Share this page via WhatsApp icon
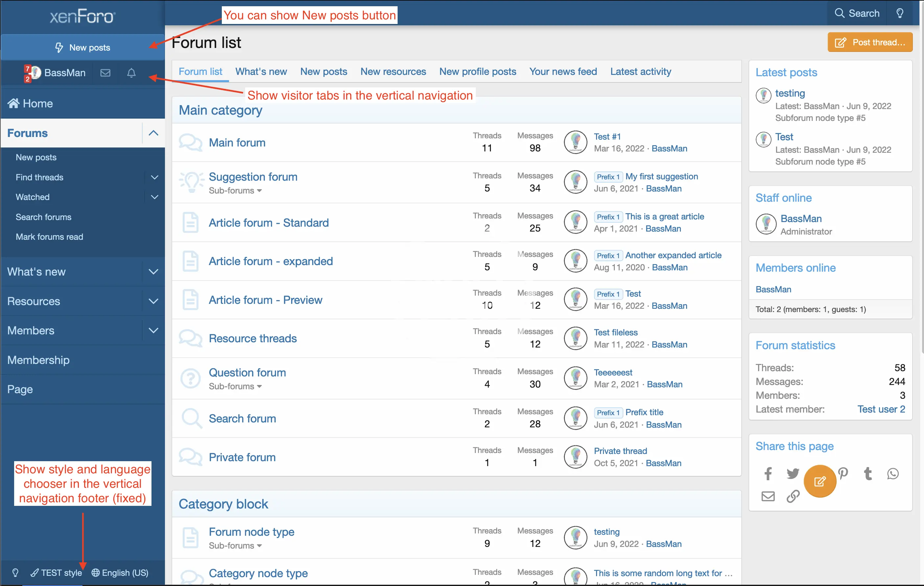 [x=893, y=474]
